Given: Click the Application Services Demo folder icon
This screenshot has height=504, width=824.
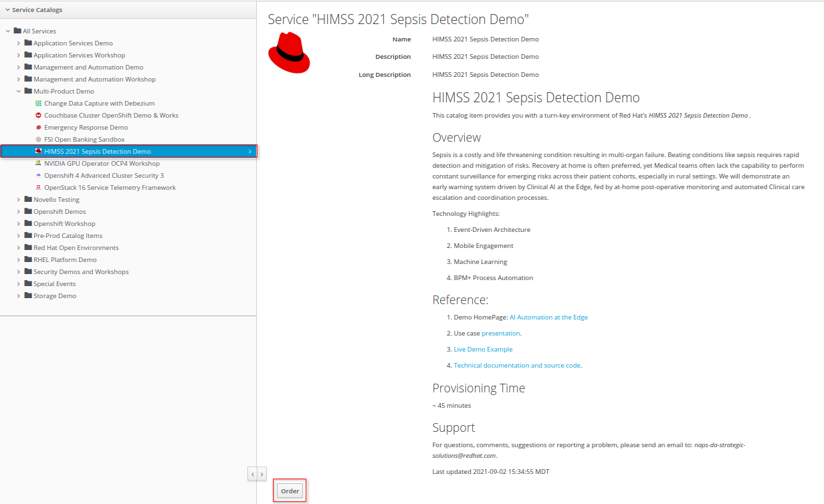Looking at the screenshot, I should [28, 43].
